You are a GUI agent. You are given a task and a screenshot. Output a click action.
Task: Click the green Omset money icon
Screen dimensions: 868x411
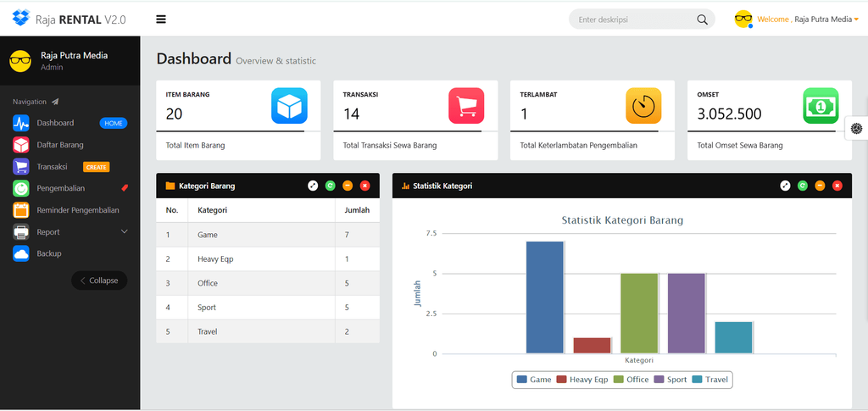point(821,106)
